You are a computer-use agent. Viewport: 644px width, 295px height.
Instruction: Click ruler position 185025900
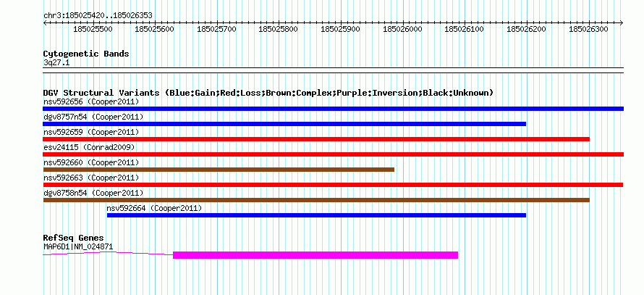click(x=341, y=29)
